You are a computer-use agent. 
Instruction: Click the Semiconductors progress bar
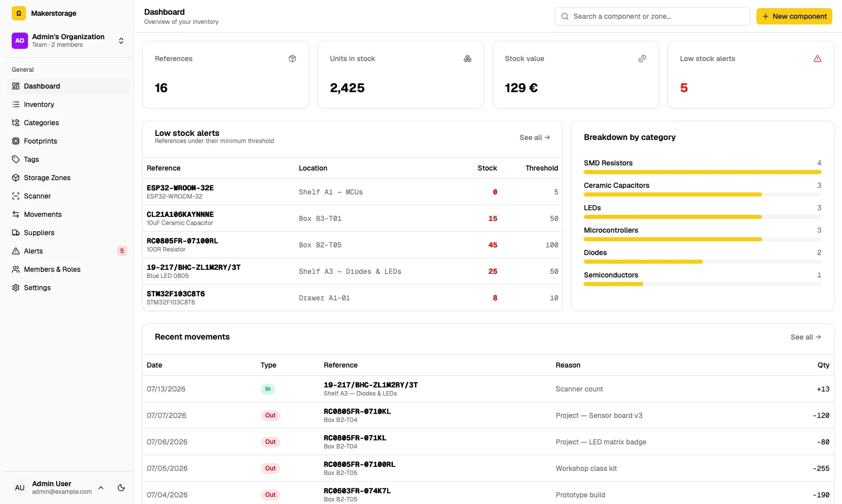[702, 284]
